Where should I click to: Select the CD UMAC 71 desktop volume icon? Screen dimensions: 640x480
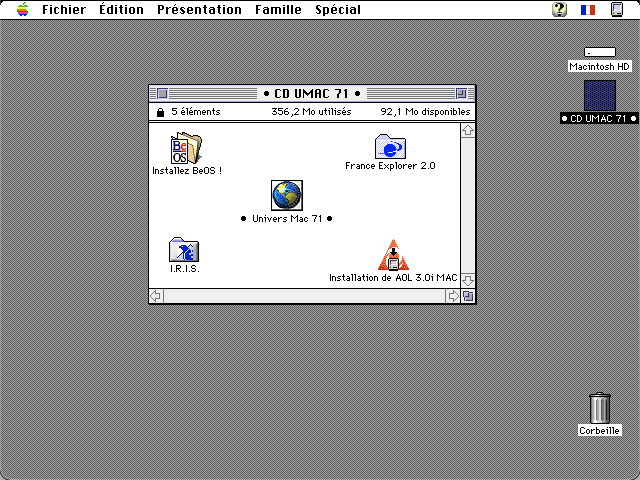click(x=600, y=95)
